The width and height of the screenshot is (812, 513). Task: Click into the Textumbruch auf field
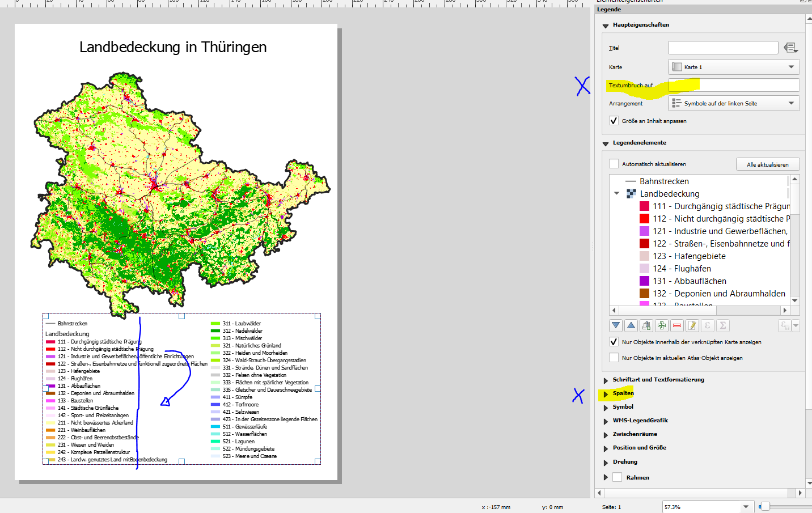[x=734, y=85]
